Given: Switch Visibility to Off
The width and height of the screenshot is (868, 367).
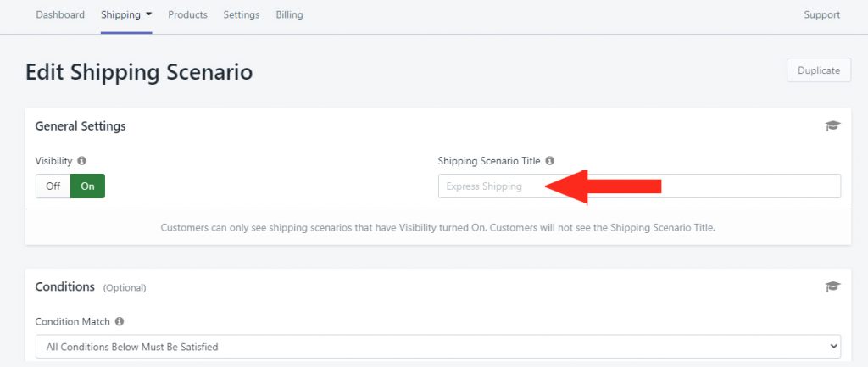Looking at the screenshot, I should (x=53, y=186).
